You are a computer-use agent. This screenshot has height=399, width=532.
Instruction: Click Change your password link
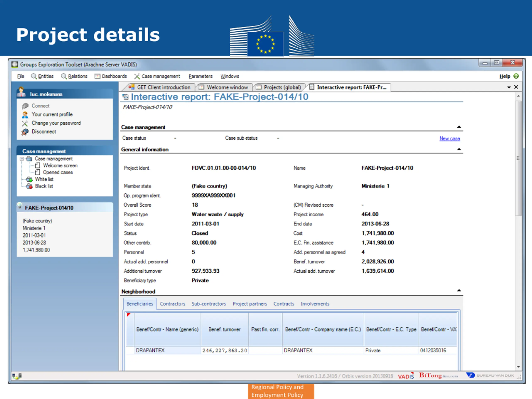(56, 123)
